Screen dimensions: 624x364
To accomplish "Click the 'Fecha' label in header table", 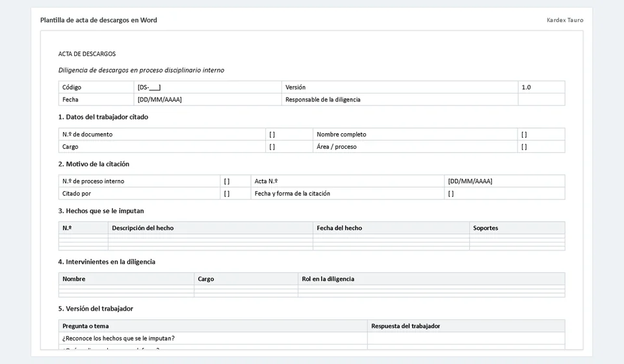I will coord(96,99).
